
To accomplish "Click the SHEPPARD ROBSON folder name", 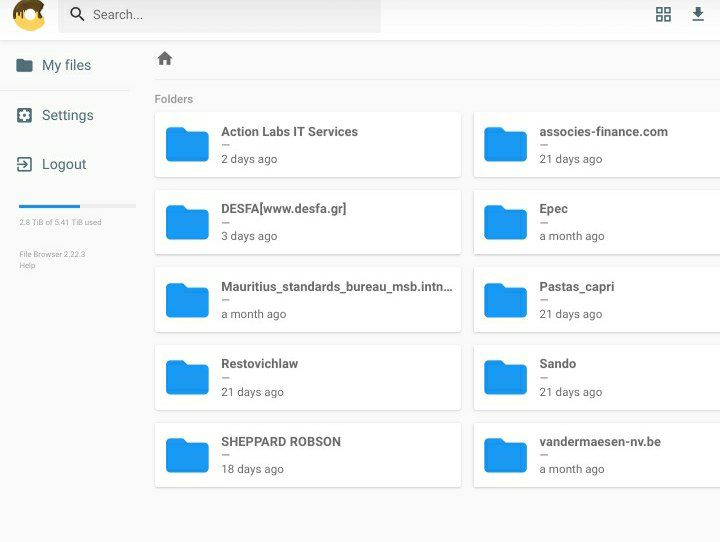I will (281, 442).
